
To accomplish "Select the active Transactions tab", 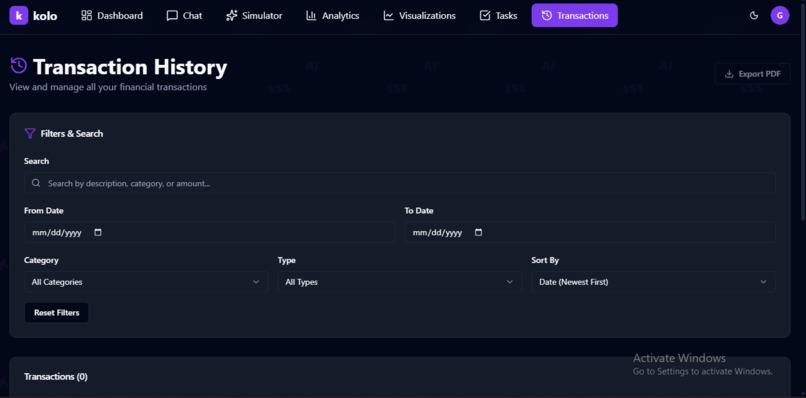I will pos(575,15).
